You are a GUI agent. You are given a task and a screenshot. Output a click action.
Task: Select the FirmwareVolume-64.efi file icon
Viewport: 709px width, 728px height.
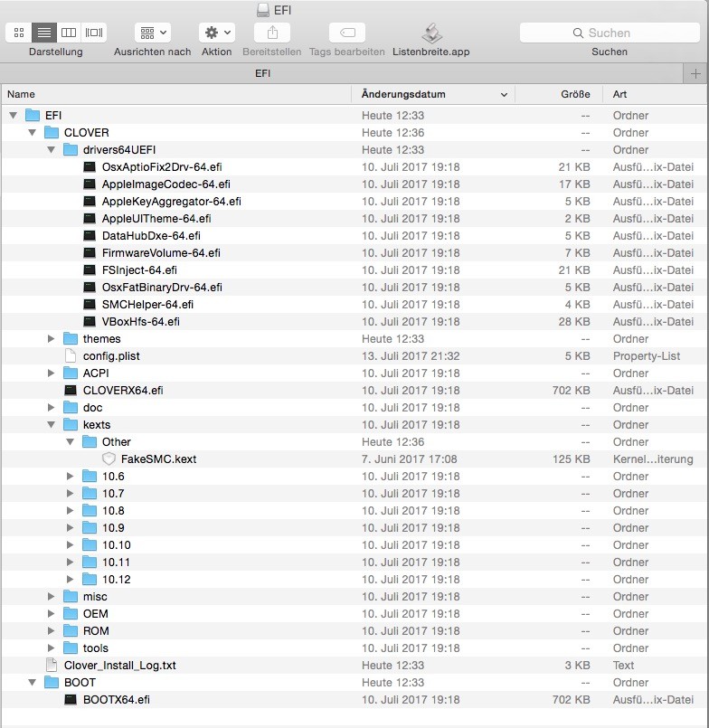point(90,253)
